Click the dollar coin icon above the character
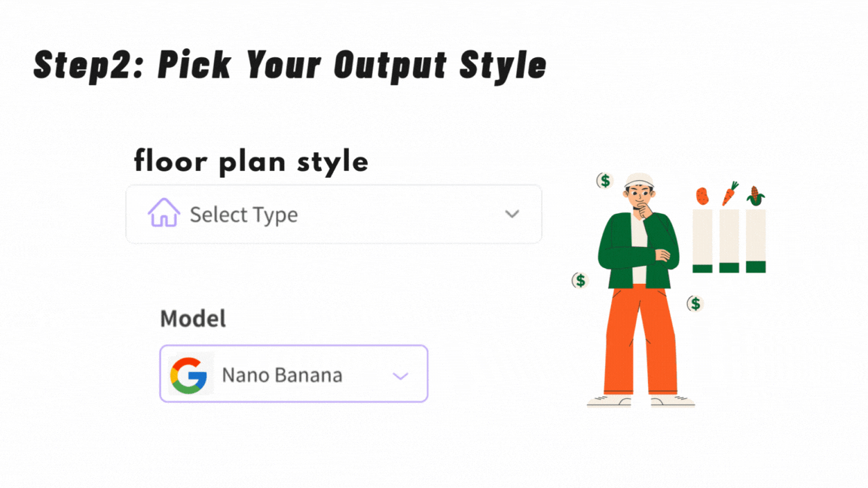This screenshot has height=488, width=868. [x=606, y=180]
